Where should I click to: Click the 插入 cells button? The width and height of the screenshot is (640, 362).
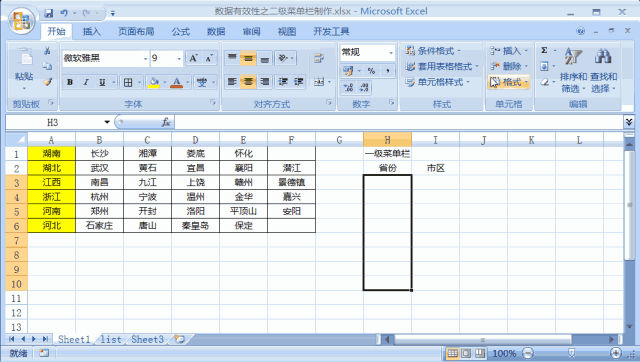click(x=509, y=51)
